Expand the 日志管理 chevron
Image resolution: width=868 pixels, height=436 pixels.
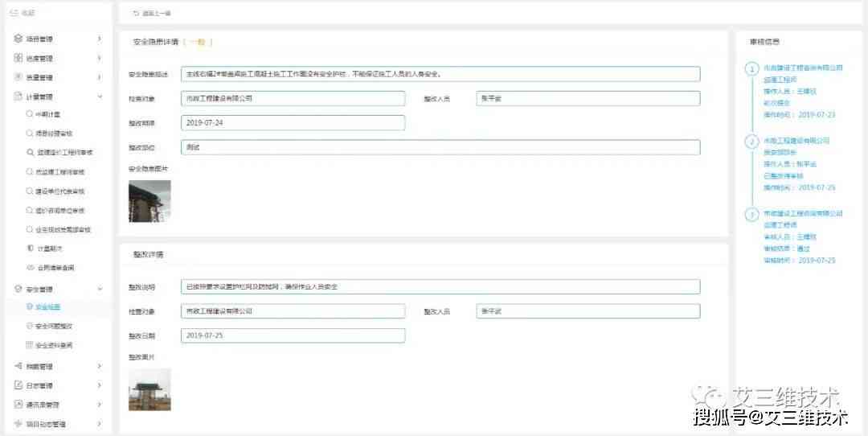coord(100,385)
